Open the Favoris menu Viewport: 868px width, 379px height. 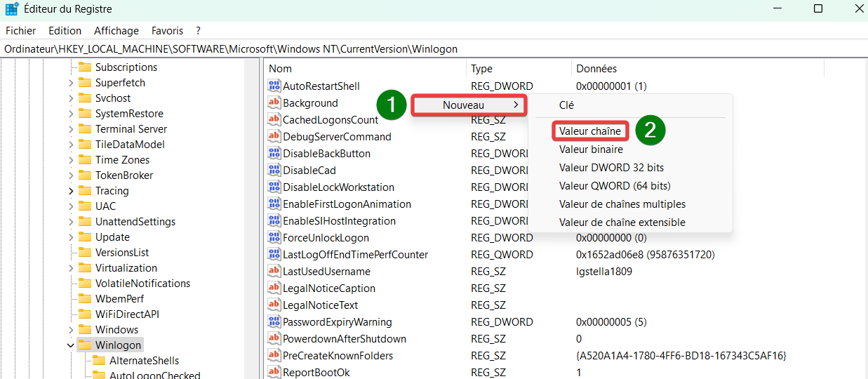point(167,31)
